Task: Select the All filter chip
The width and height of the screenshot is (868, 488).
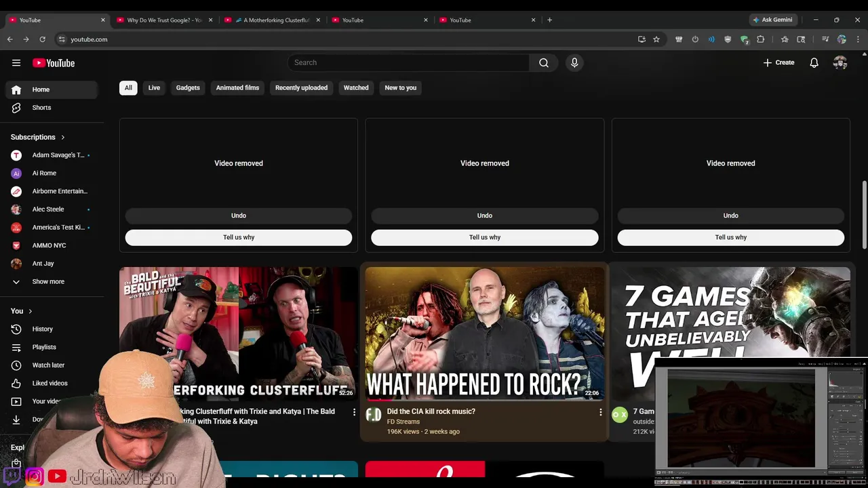Action: tap(128, 87)
